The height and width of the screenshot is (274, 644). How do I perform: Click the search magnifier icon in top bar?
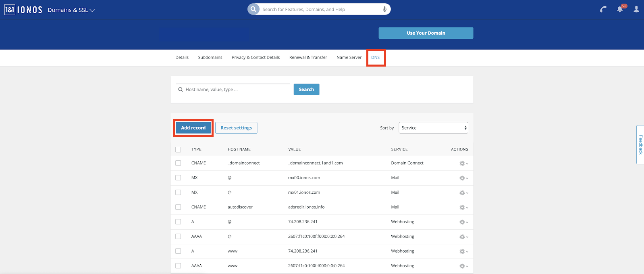pos(253,9)
